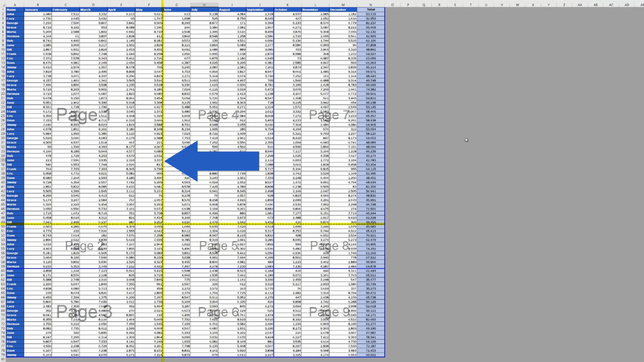The image size is (644, 362).
Task: Select column AC header
Action: pyautogui.click(x=611, y=5)
